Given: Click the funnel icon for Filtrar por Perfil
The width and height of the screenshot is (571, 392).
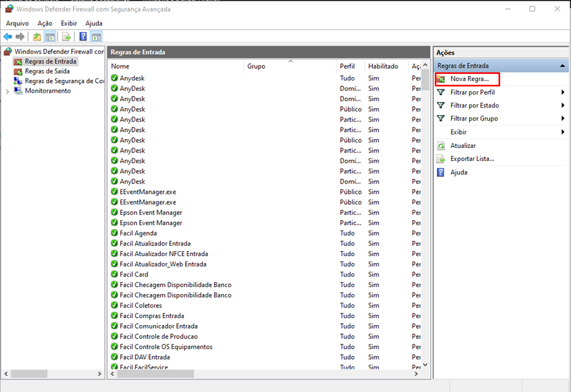Looking at the screenshot, I should 441,92.
